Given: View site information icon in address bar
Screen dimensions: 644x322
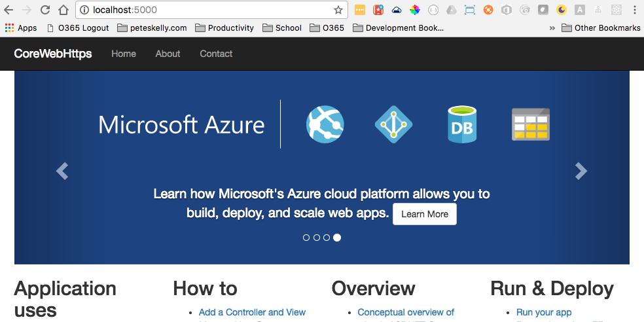Looking at the screenshot, I should click(x=84, y=10).
